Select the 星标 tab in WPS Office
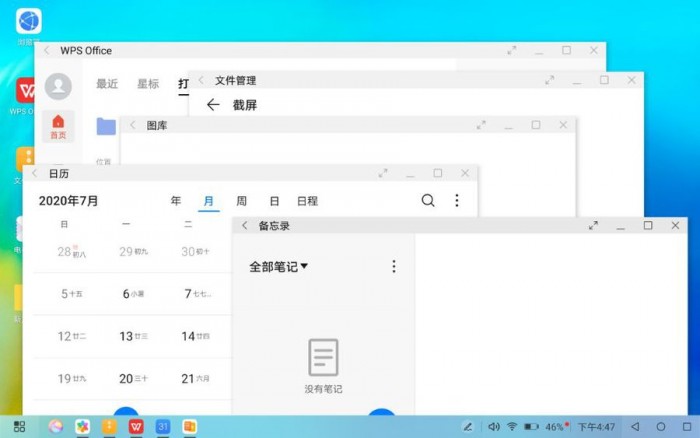 point(148,84)
